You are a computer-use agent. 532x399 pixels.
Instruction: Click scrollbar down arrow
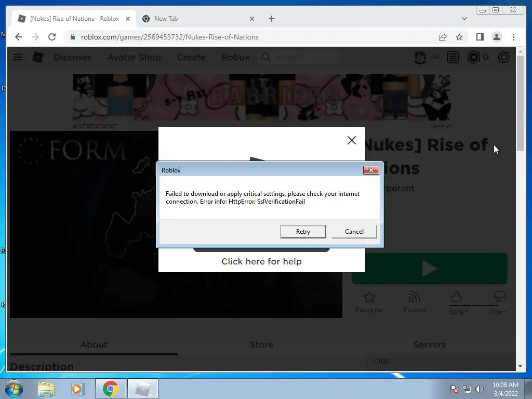coord(520,366)
